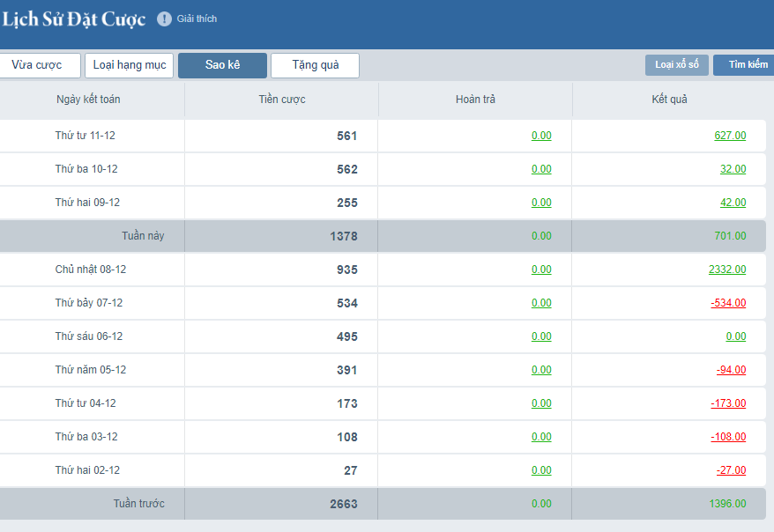This screenshot has height=532, width=774.
Task: Open the Sao kê statement tab
Action: click(x=222, y=65)
